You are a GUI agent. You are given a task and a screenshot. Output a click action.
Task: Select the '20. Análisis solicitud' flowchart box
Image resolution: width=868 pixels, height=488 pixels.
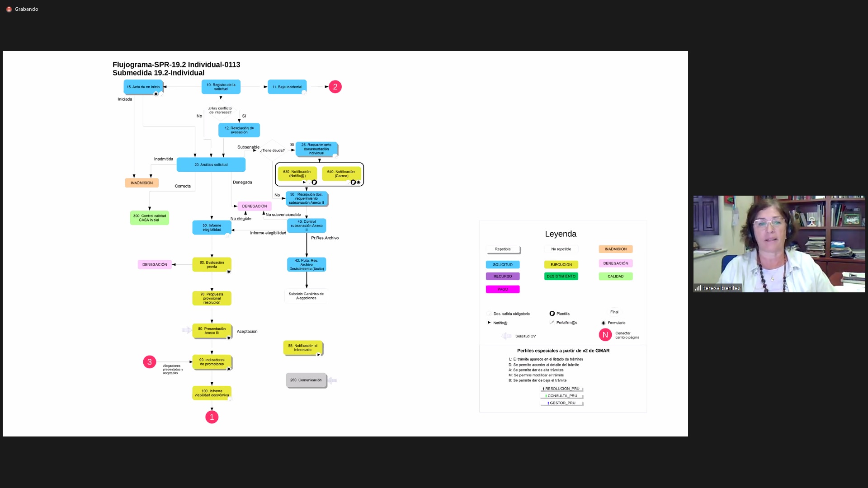pyautogui.click(x=211, y=164)
